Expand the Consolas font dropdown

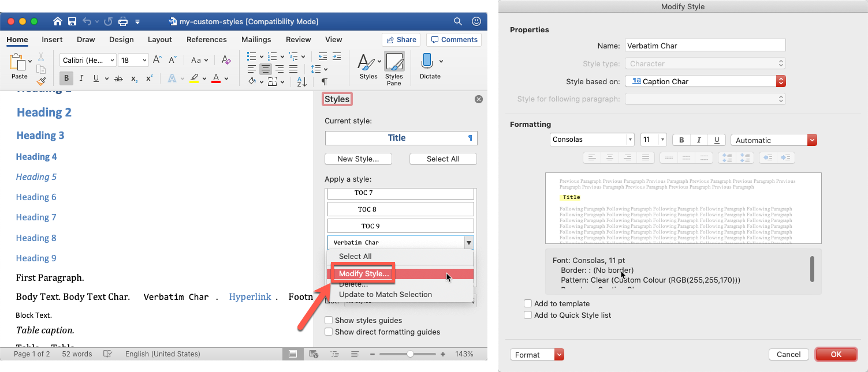(x=592, y=140)
